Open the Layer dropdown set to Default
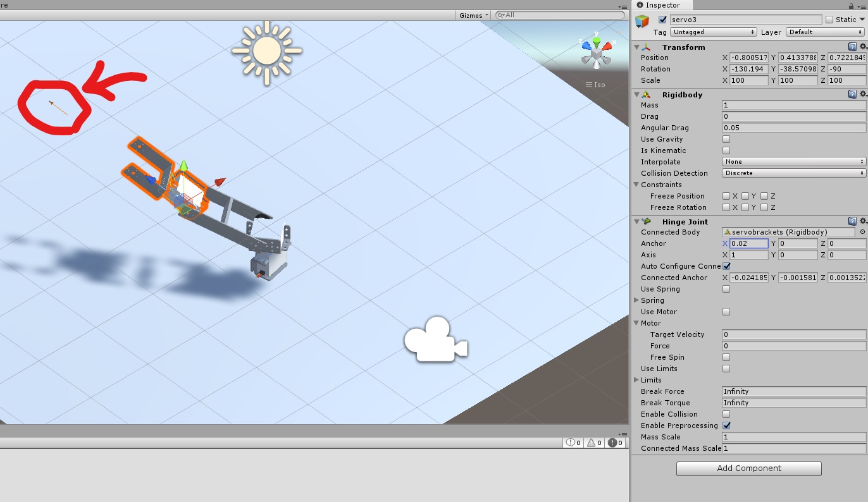This screenshot has width=868, height=502. [822, 32]
